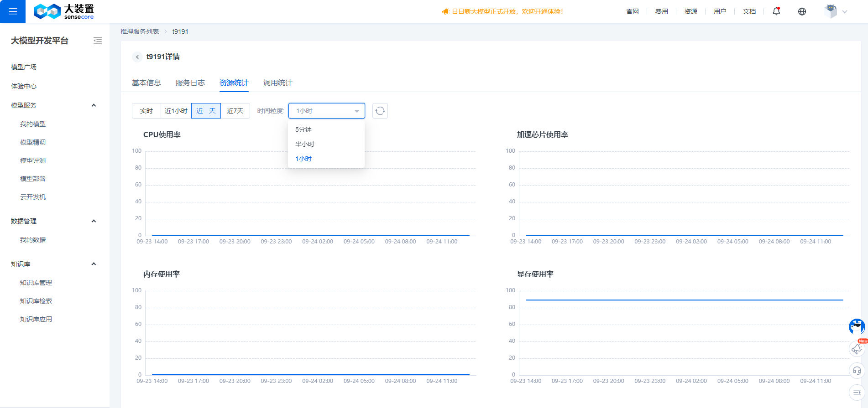Image resolution: width=868 pixels, height=408 pixels.
Task: Choose 1小时 option in dropdown list
Action: 326,159
